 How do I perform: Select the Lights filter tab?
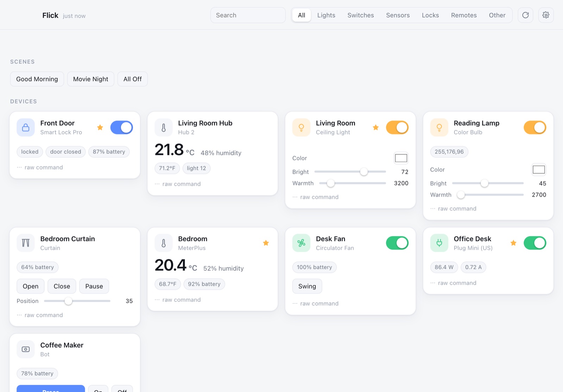[x=326, y=15]
